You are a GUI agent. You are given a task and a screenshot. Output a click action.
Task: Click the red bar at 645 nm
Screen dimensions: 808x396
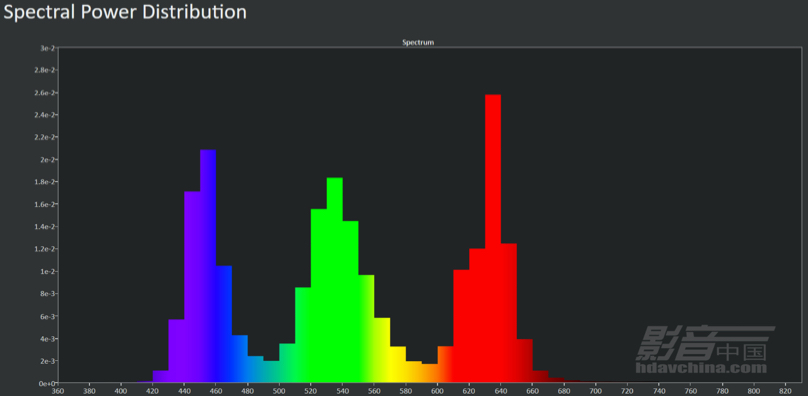tap(509, 314)
